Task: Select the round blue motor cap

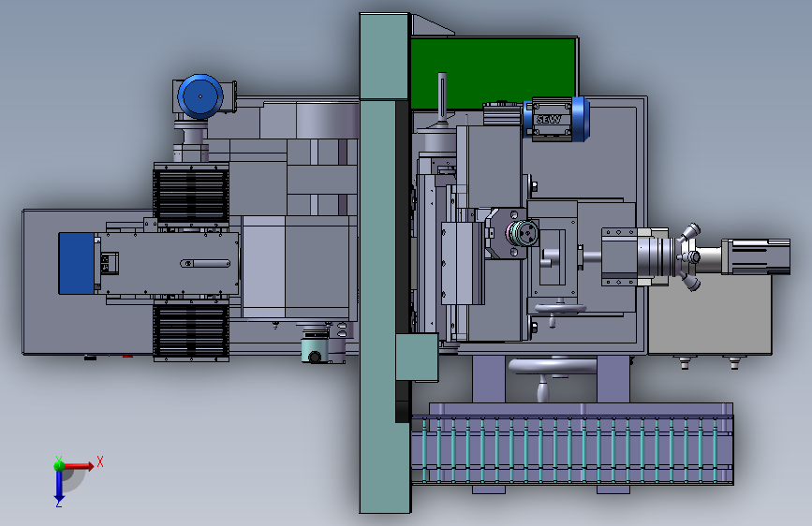Action: pos(200,96)
